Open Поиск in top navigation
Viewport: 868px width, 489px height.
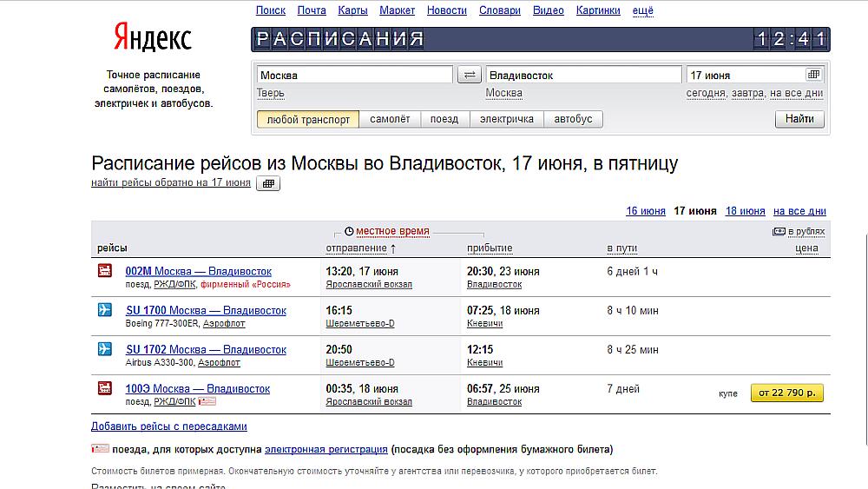(271, 10)
